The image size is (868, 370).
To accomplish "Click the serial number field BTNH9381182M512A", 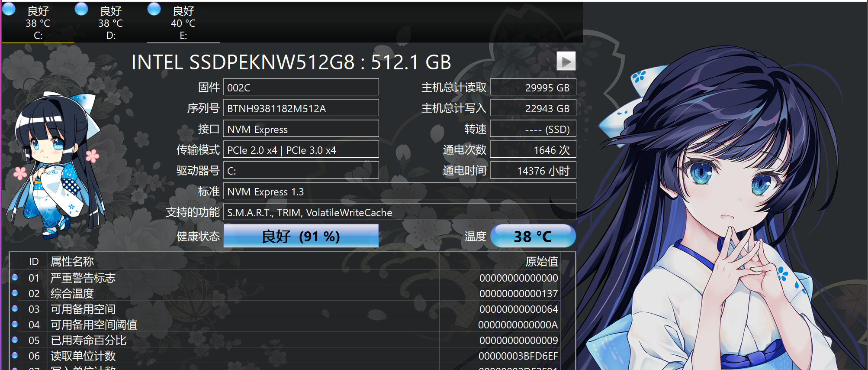I will (x=301, y=108).
